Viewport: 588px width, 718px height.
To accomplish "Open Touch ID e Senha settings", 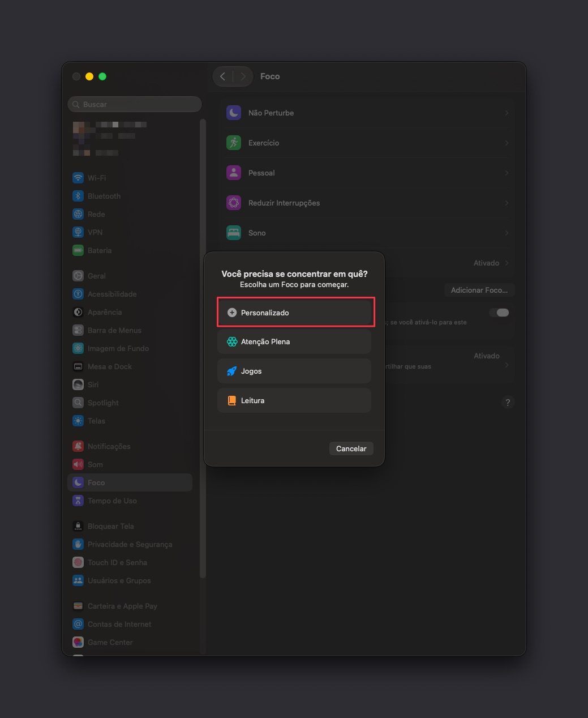I will 130,562.
